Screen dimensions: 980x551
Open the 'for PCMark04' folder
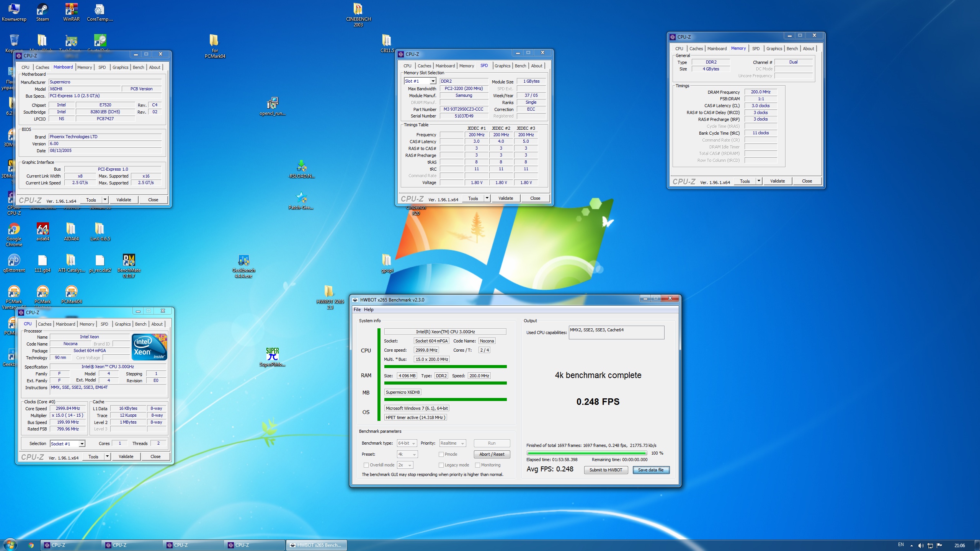tap(215, 46)
